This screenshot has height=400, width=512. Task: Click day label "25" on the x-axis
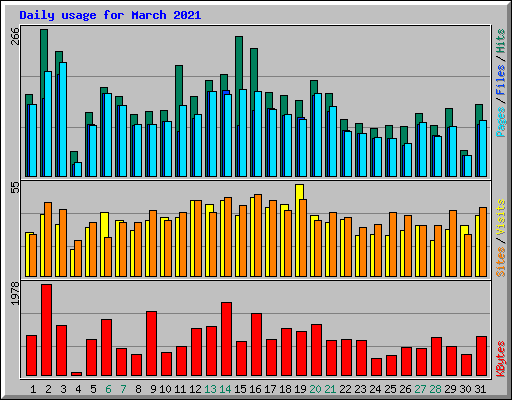click(x=390, y=389)
